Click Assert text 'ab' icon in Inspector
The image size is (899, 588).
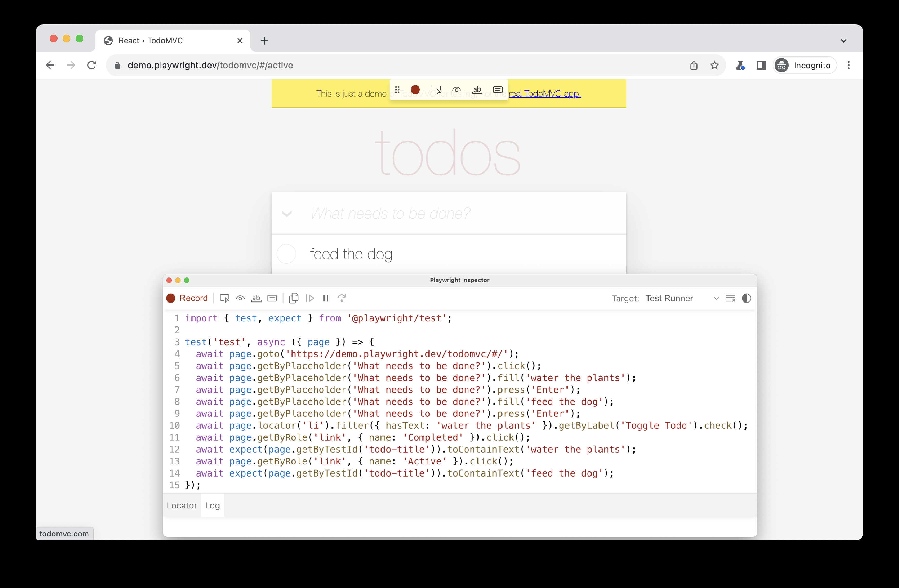tap(256, 298)
